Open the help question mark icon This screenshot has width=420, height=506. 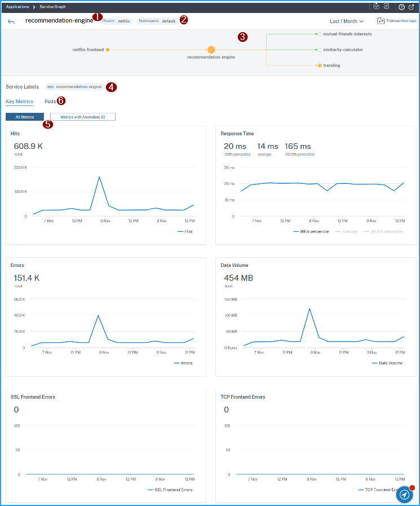pyautogui.click(x=401, y=7)
